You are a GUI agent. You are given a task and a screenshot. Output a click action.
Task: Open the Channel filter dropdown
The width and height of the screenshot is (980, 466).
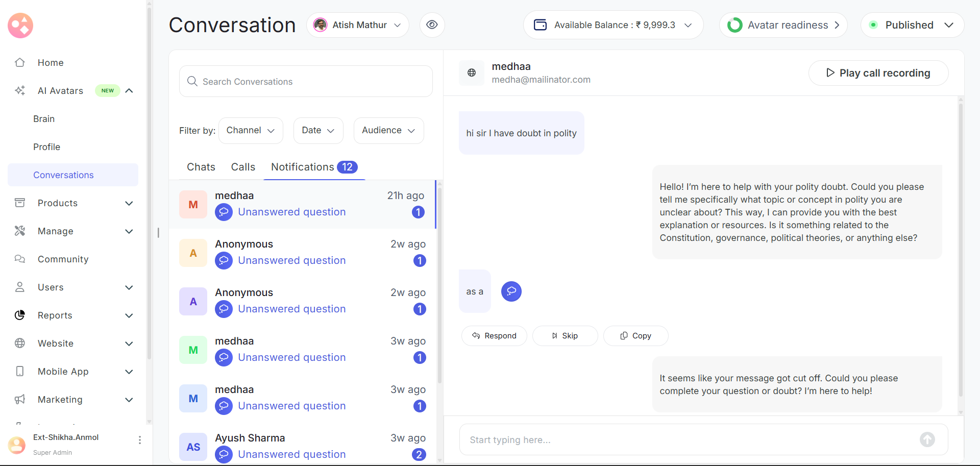tap(251, 131)
